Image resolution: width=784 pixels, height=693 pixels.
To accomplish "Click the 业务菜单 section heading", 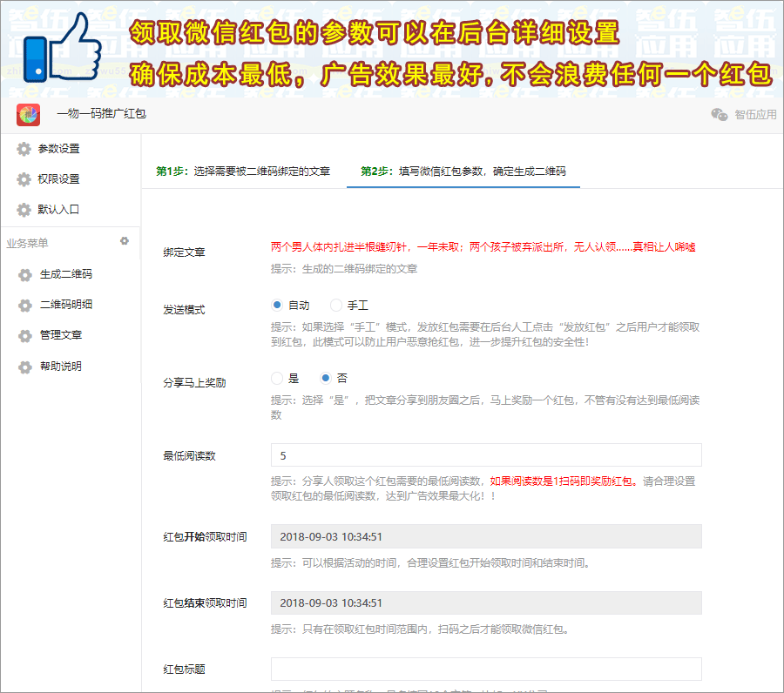I will tap(28, 243).
